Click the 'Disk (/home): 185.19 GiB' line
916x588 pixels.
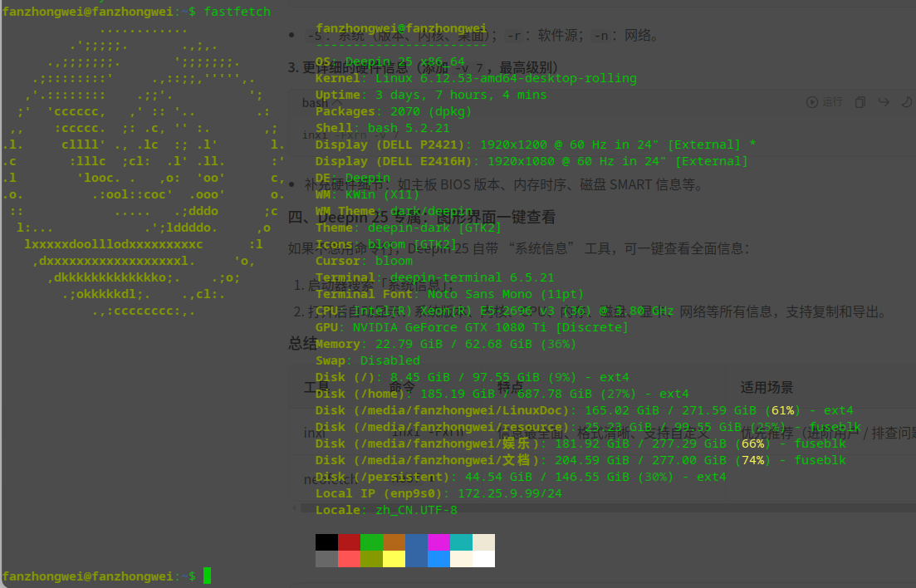pyautogui.click(x=502, y=394)
